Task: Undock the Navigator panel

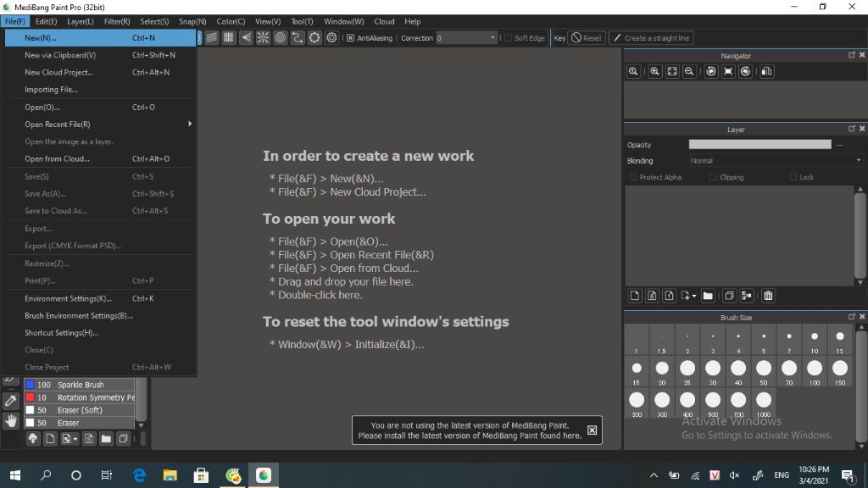Action: 851,55
